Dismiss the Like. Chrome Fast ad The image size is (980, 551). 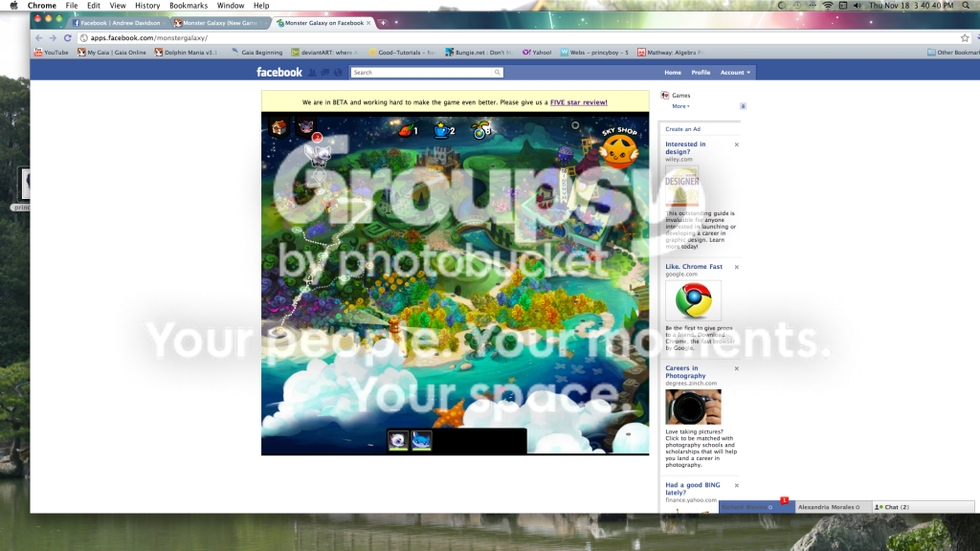pos(736,268)
